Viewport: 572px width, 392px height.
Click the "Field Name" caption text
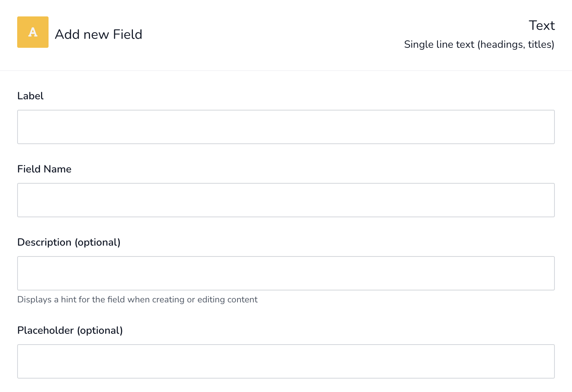click(44, 169)
